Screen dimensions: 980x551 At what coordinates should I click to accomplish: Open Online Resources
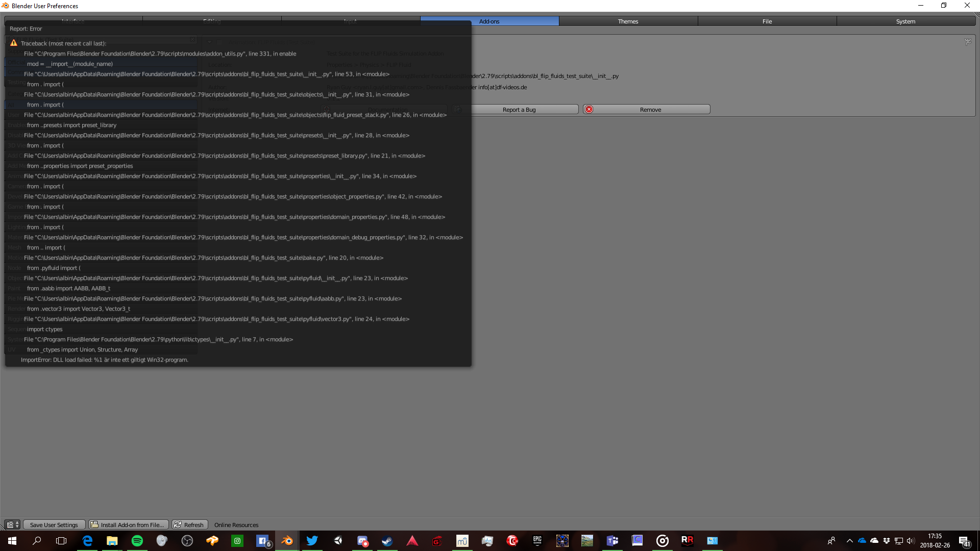[236, 524]
